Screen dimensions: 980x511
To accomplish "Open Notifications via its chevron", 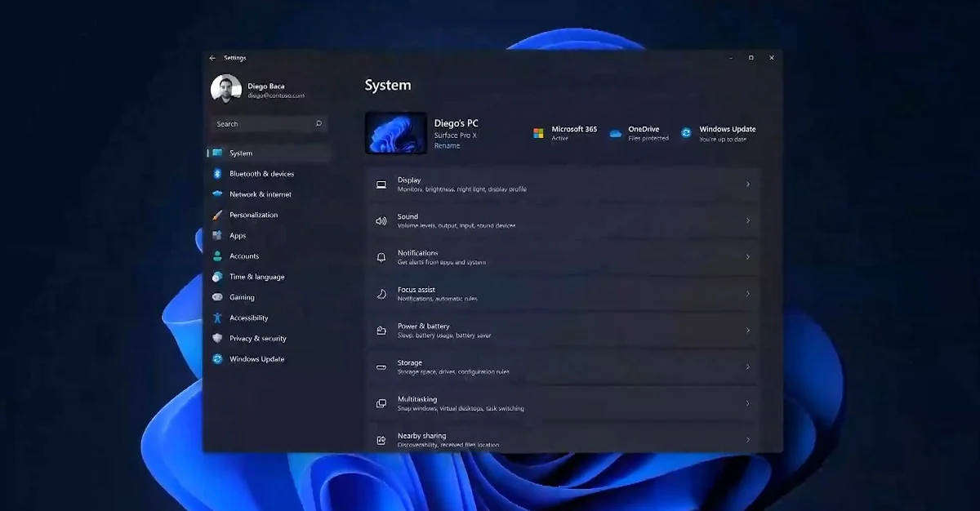I will (x=748, y=257).
